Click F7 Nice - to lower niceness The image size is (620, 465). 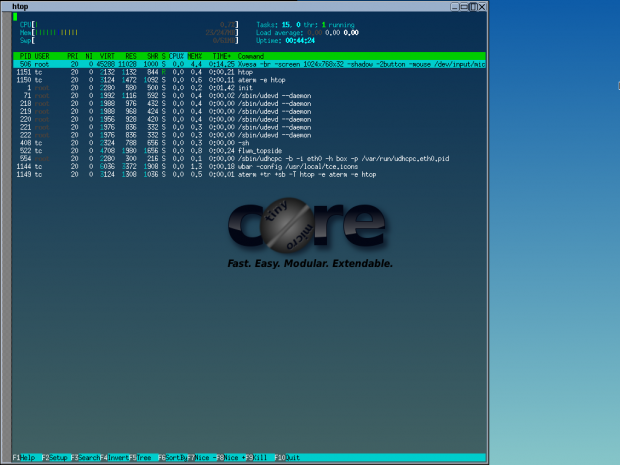202,457
